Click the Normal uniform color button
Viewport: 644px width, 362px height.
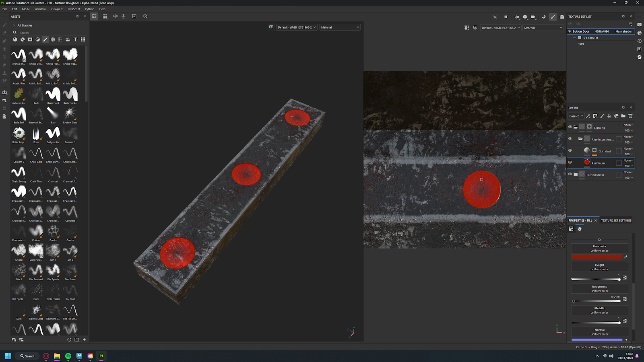tap(599, 332)
